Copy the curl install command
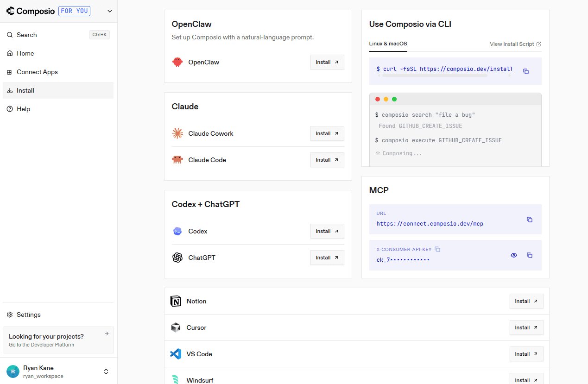 [526, 71]
